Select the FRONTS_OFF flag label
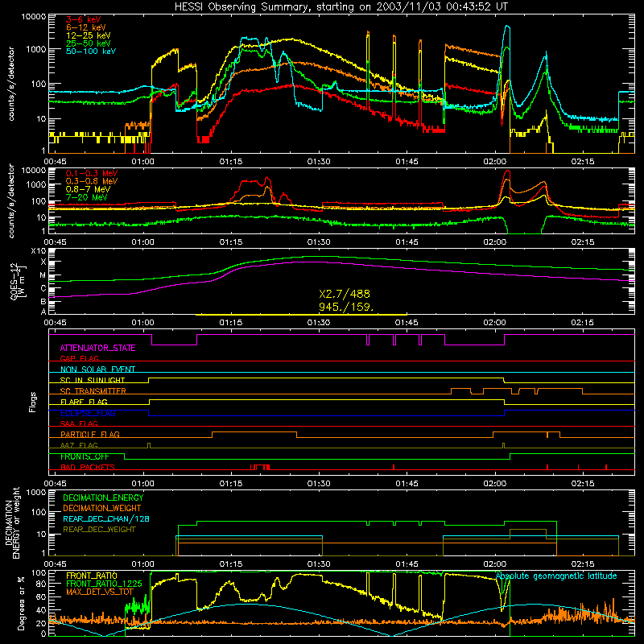 [85, 456]
